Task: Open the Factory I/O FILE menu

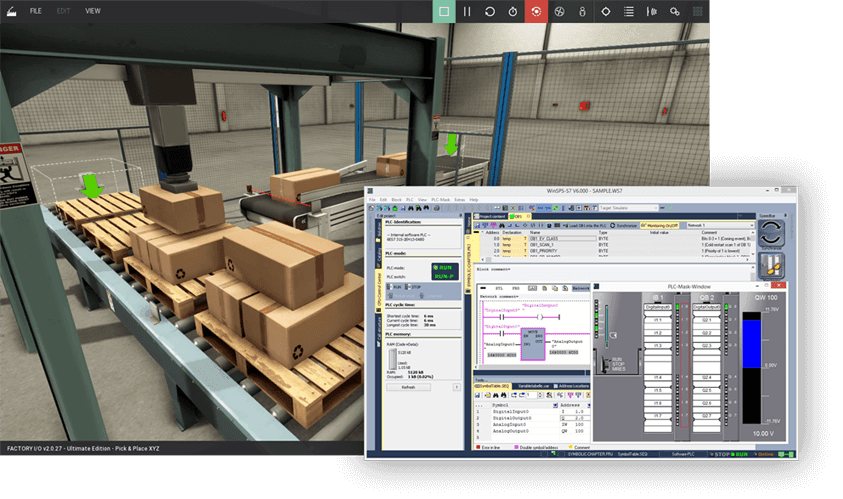Action: pyautogui.click(x=35, y=11)
